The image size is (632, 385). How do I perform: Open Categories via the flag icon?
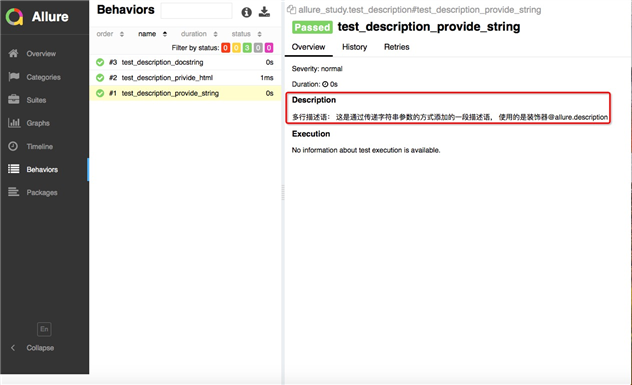14,77
